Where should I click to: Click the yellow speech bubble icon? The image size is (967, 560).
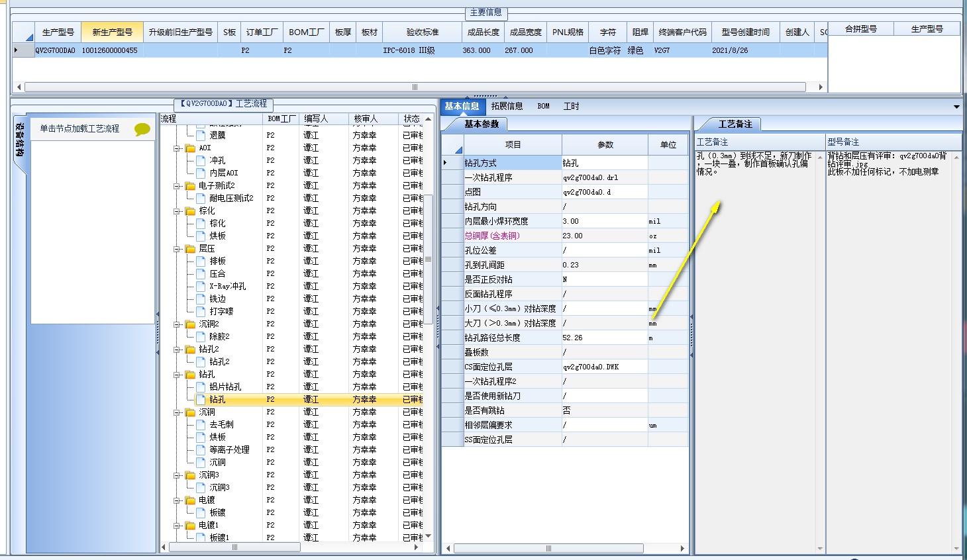click(142, 129)
